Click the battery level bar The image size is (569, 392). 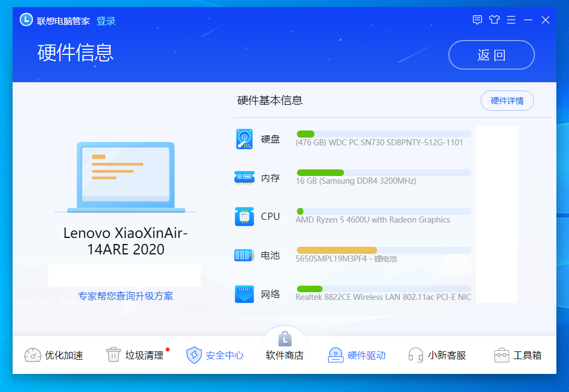(x=384, y=250)
